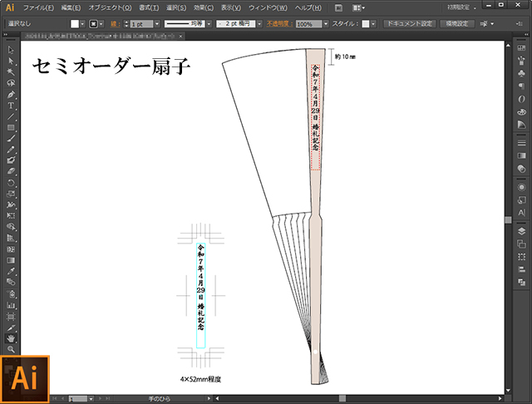Open the 編集(E) menu
Screen dimensions: 532x404
click(x=71, y=7)
